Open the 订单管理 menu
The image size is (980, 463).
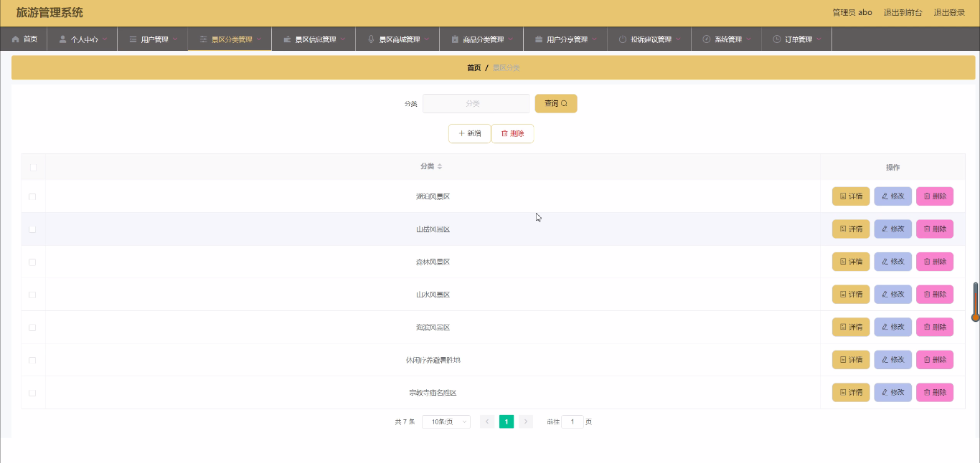(796, 39)
